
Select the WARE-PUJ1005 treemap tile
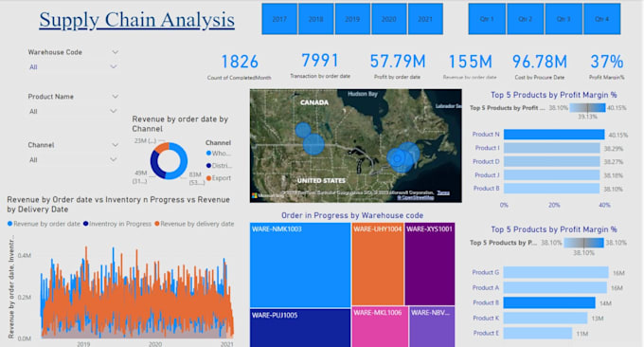300,328
